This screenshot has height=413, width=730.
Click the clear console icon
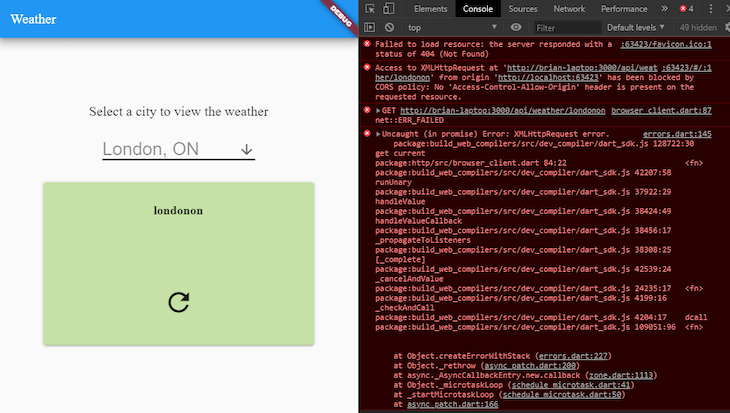(x=389, y=27)
